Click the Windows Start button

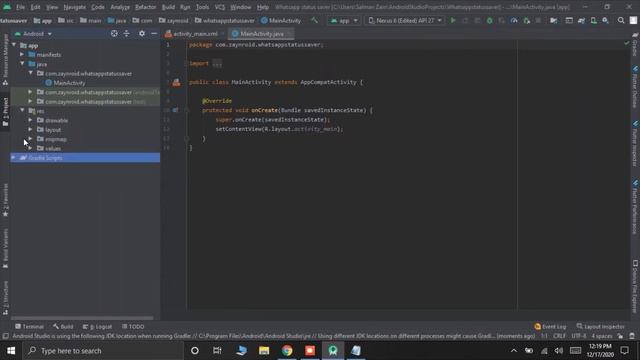[11, 351]
